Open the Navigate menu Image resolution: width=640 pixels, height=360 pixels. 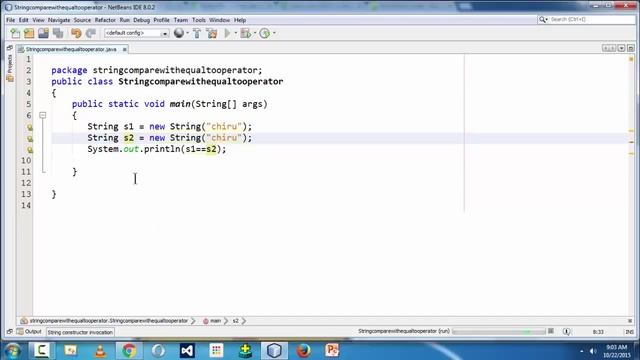tap(59, 20)
